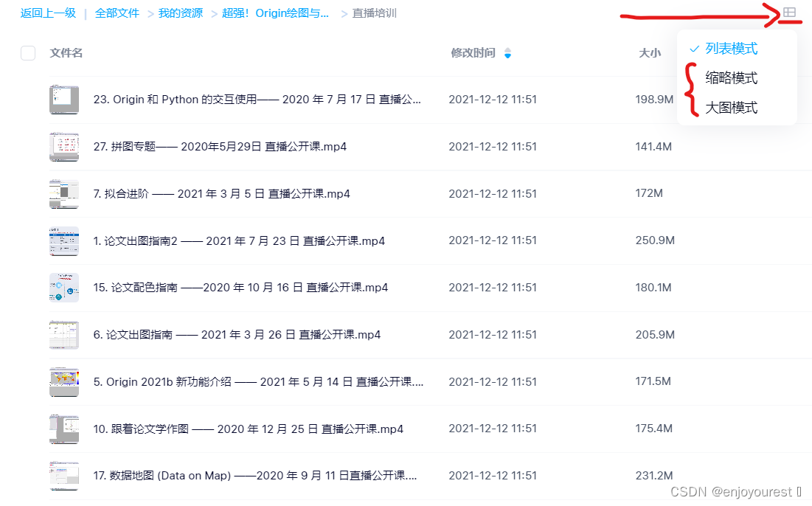Open file 23. Origin 和 Python 的交互使用
This screenshot has height=506, width=812.
(257, 100)
